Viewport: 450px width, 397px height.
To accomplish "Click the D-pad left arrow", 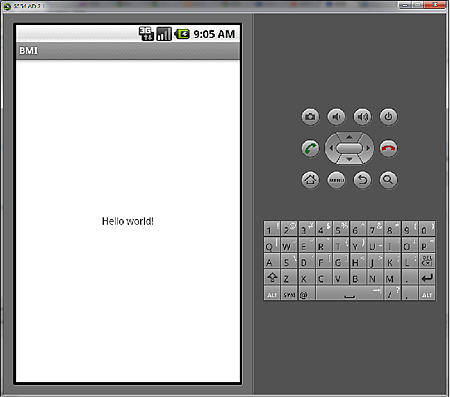I will point(331,148).
